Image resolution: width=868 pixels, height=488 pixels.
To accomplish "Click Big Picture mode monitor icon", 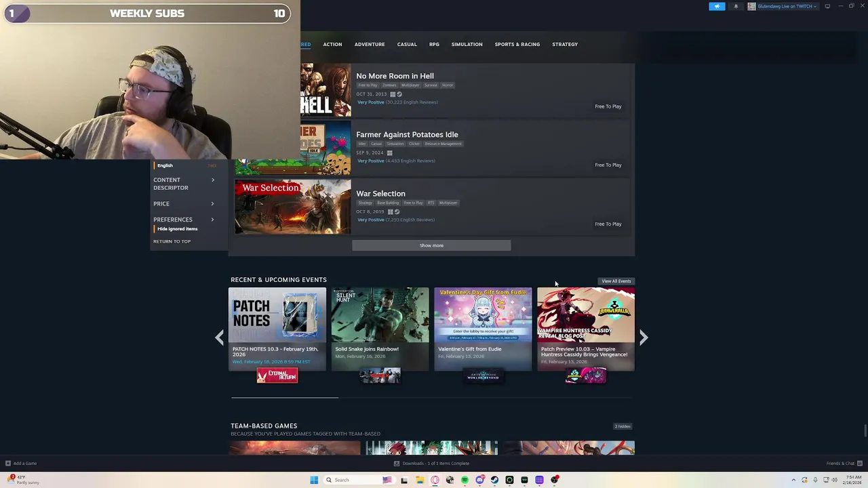I will (827, 6).
